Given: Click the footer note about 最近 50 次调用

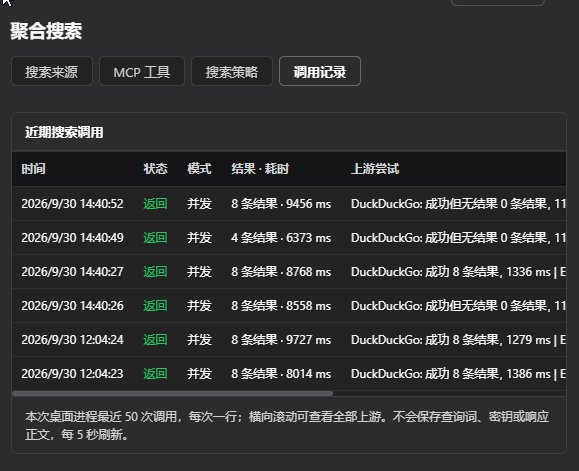Looking at the screenshot, I should click(x=287, y=425).
